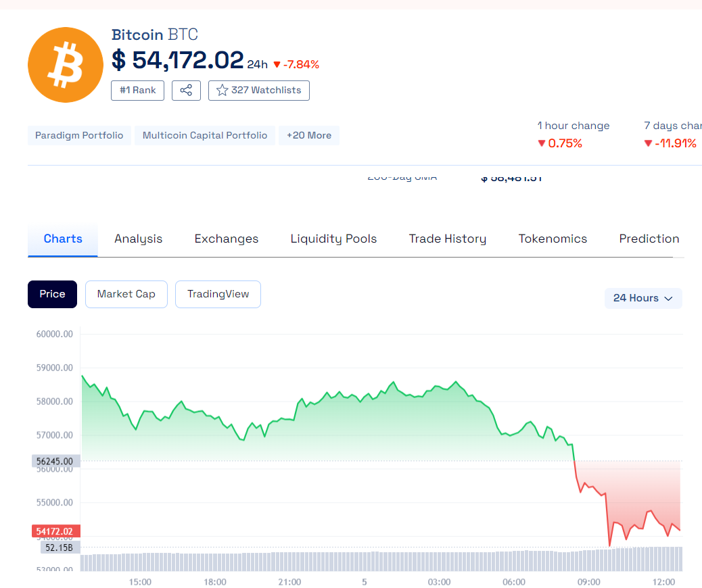Expand the 24 Hours timeframe dropdown
The height and width of the screenshot is (588, 702).
[642, 298]
